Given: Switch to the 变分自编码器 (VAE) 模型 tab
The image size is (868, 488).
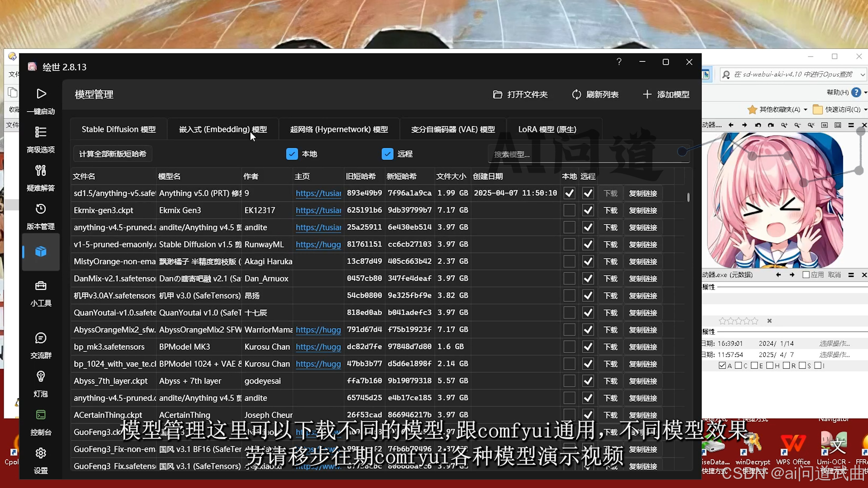Looking at the screenshot, I should tap(453, 130).
